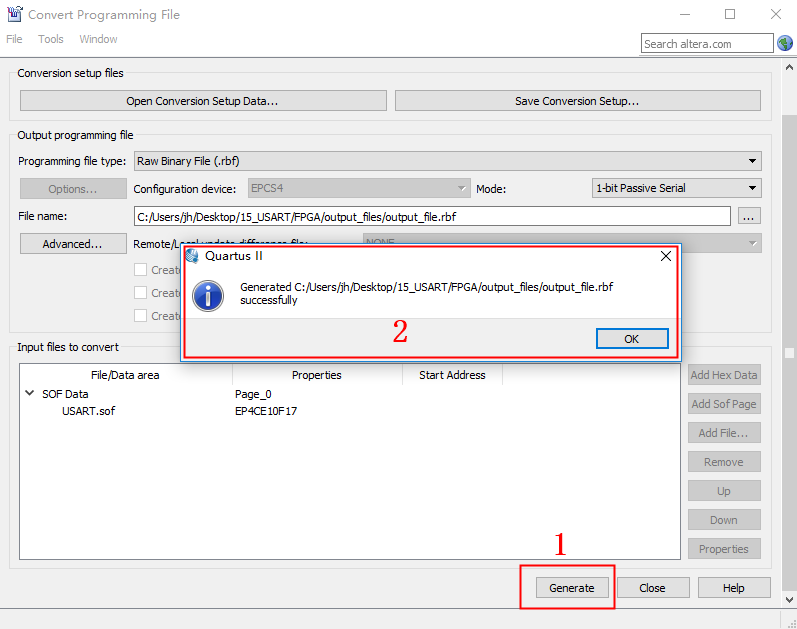Open the Programming file type dropdown

click(x=447, y=161)
